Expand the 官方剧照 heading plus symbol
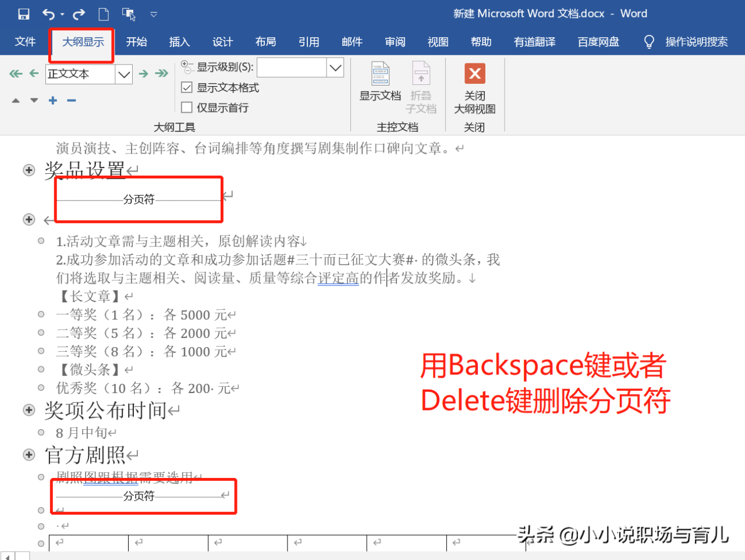Image resolution: width=745 pixels, height=560 pixels. click(x=29, y=455)
